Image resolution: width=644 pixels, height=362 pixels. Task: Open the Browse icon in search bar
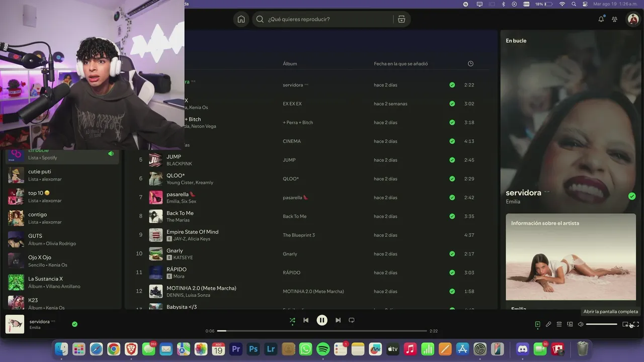click(401, 19)
